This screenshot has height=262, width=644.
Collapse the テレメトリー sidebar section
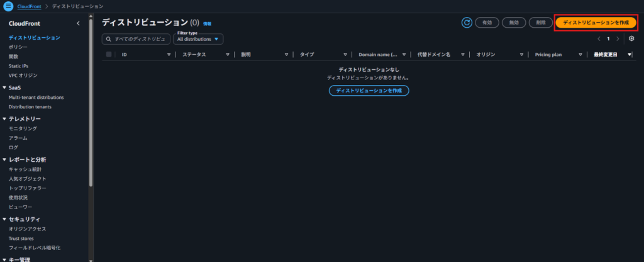point(4,119)
